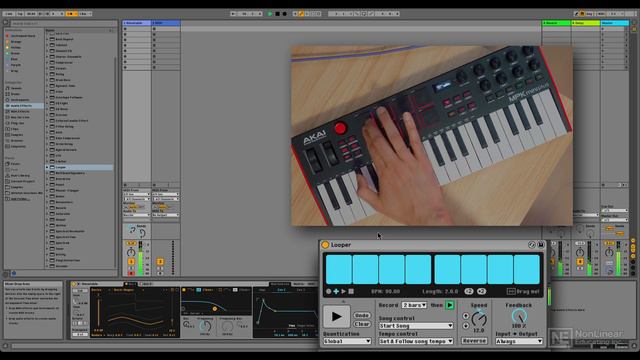Image resolution: width=640 pixels, height=360 pixels.
Task: Open the Max for Live category
Action: 19,117
